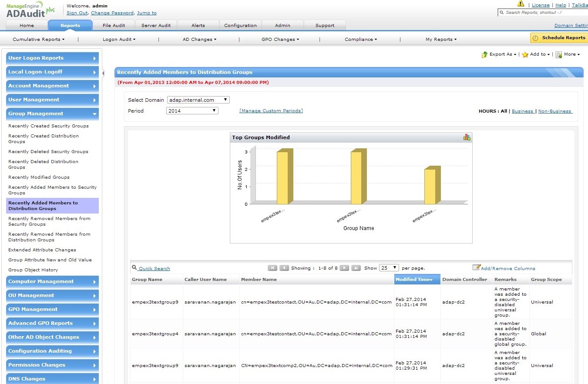The width and height of the screenshot is (588, 384).
Task: Change chart type in Top Groups Modified
Action: pyautogui.click(x=467, y=137)
